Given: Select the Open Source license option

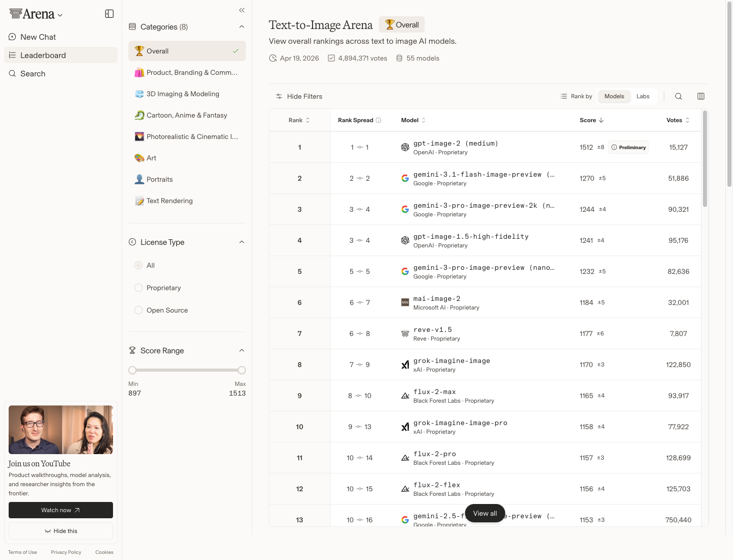Looking at the screenshot, I should [138, 310].
